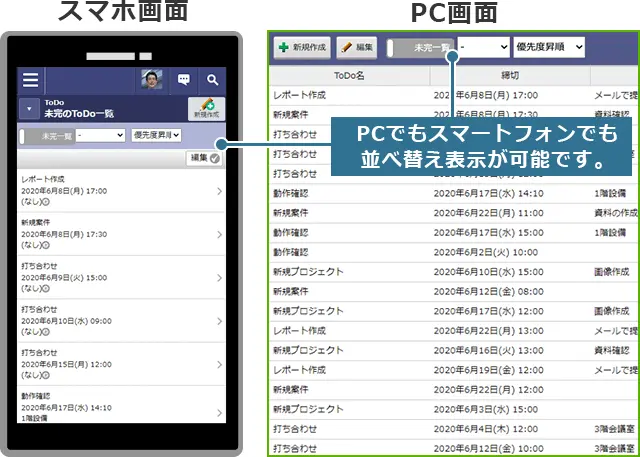Open the 優先度昇順 sort dropdown on PC

(x=548, y=47)
